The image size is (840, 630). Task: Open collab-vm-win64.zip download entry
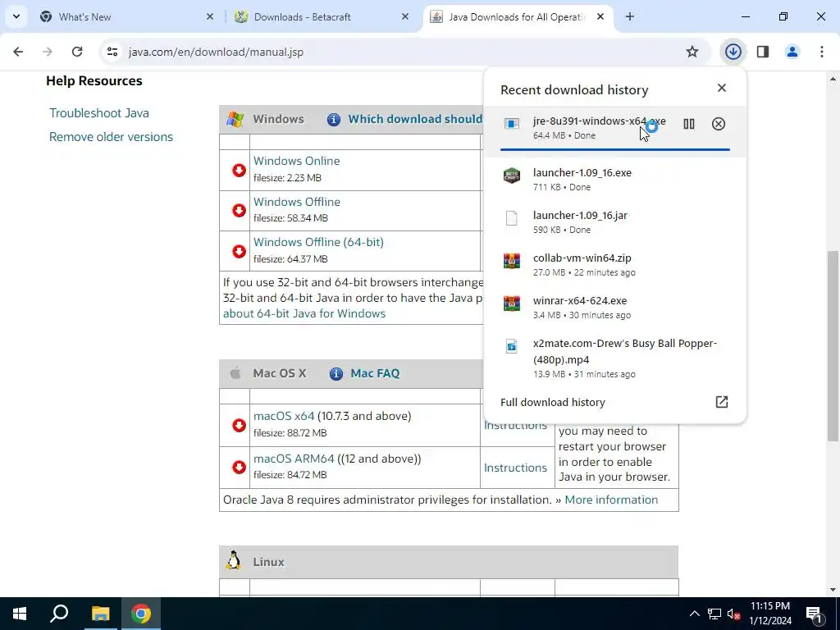coord(614,265)
